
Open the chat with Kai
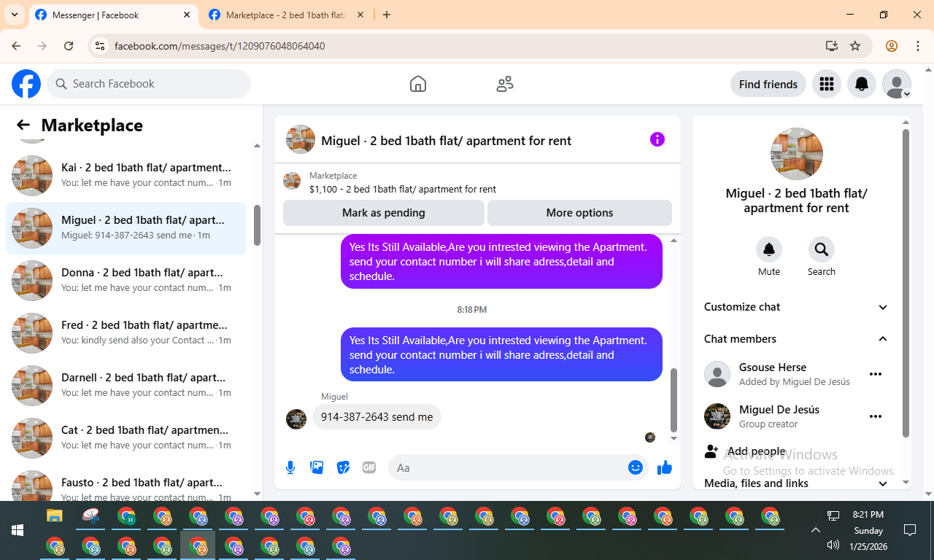click(x=126, y=176)
